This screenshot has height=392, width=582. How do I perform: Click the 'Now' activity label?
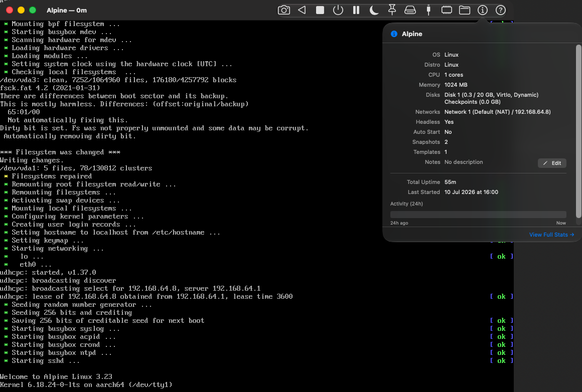tap(561, 223)
